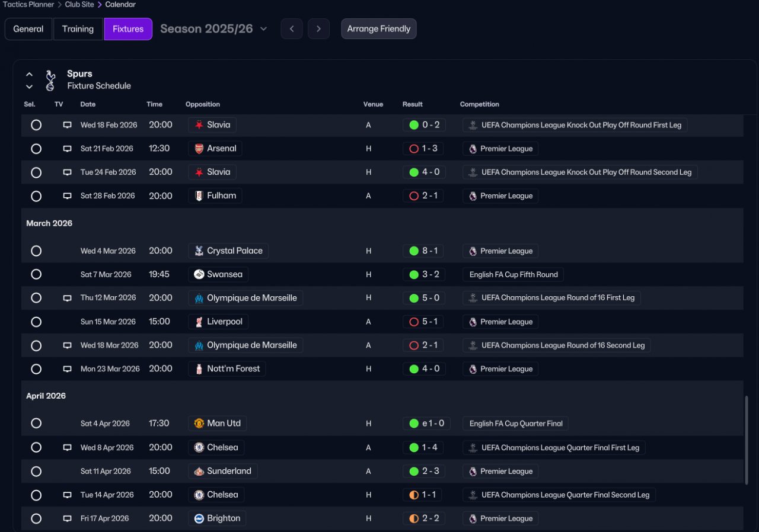Click the 'March 2026' month heading
Screen dimensions: 759x532
49,223
